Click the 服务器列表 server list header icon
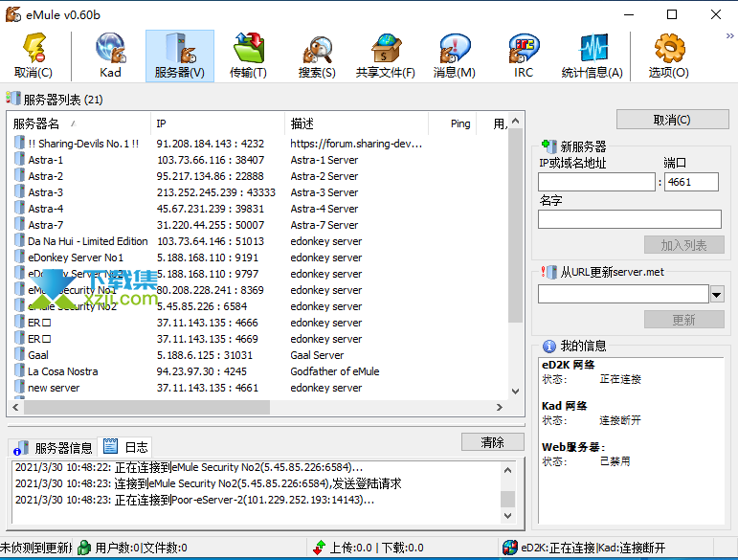The image size is (738, 560). [13, 99]
